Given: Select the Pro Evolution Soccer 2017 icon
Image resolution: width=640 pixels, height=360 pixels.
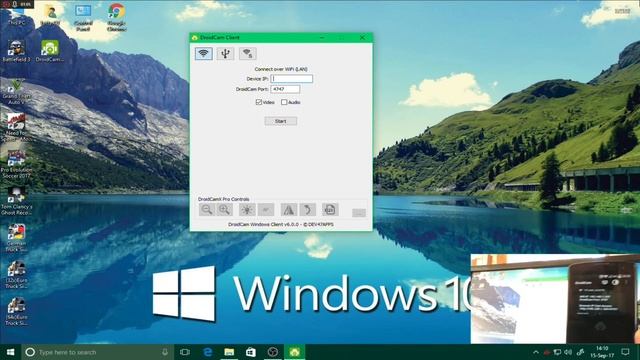Looking at the screenshot, I should tap(16, 165).
